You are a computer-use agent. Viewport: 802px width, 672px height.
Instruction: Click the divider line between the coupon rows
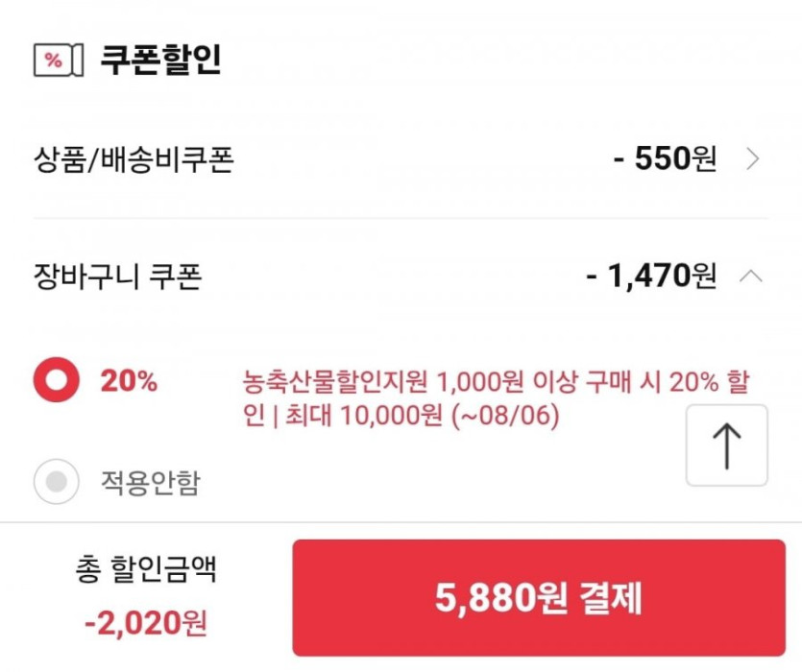point(401,218)
